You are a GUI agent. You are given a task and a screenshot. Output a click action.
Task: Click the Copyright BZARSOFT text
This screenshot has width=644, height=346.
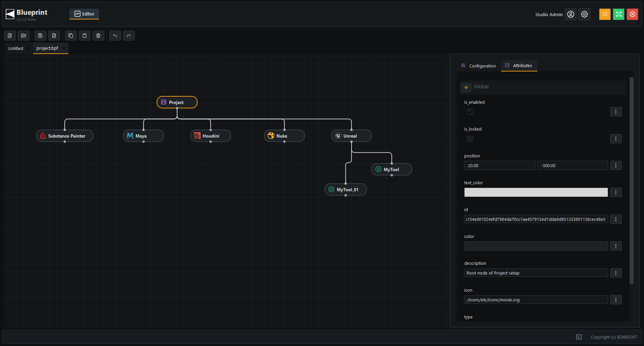(x=614, y=337)
